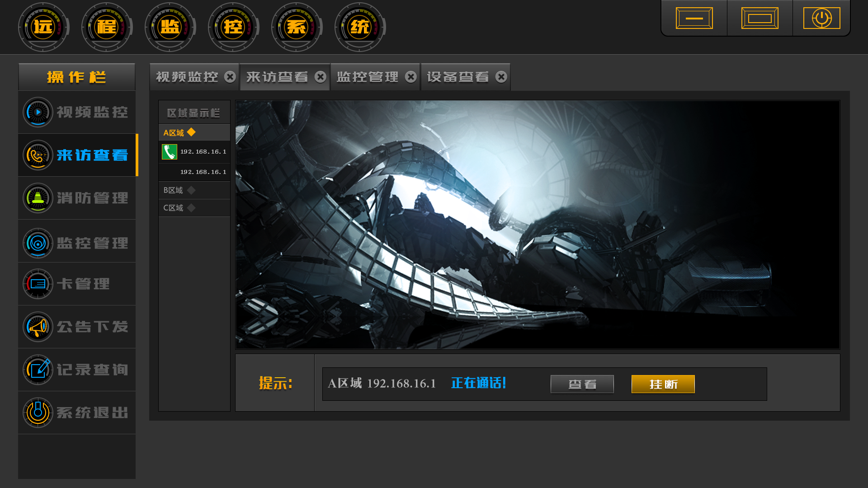Click the 挂断 hang up button
Screen dimensions: 868x488
[663, 384]
